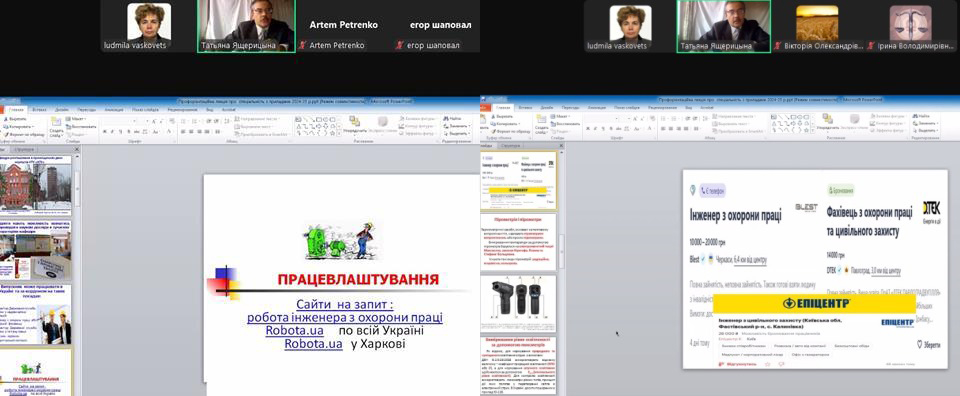The image size is (960, 396).
Task: Open the Заменить dropdown in Епіцентр slide window
Action: point(926,124)
